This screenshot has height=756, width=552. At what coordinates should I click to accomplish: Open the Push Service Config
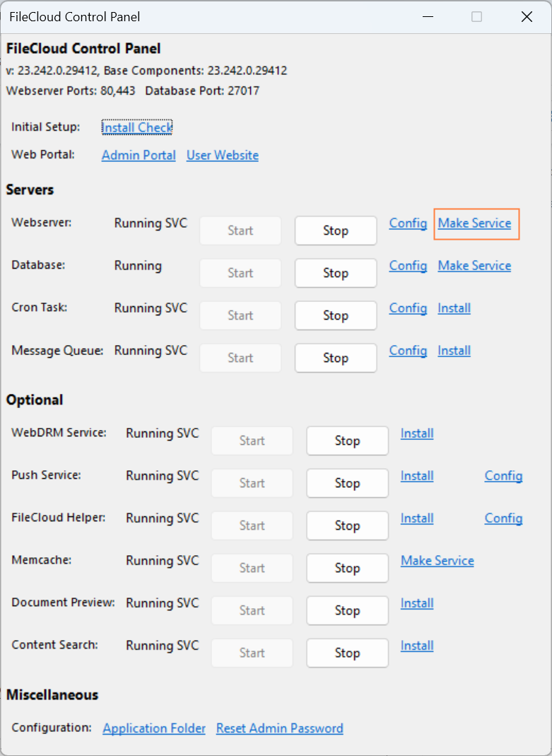click(503, 476)
